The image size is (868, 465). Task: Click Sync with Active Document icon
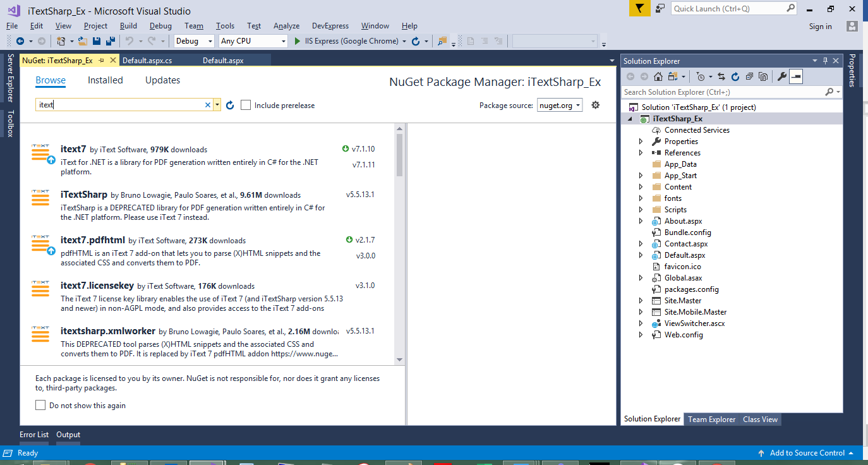pyautogui.click(x=721, y=76)
